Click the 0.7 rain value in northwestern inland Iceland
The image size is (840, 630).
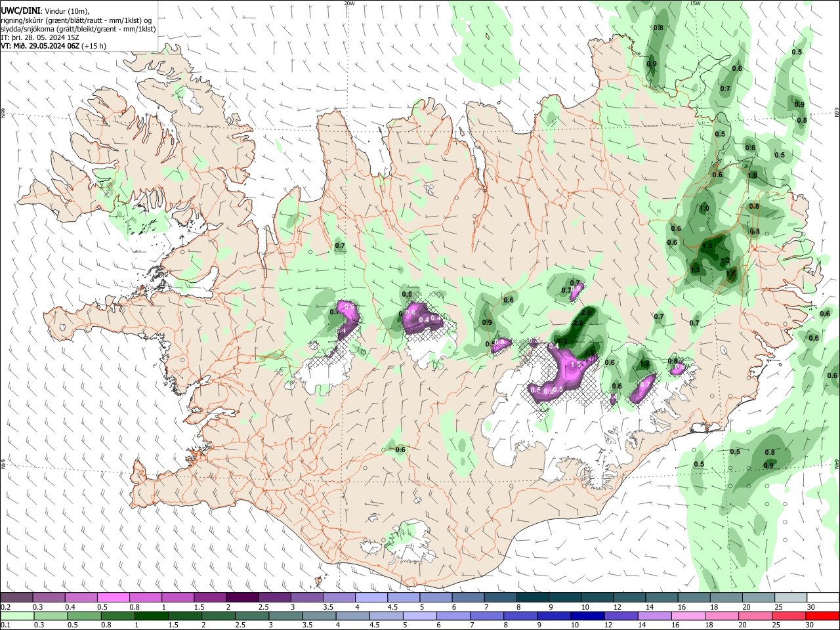(x=340, y=246)
